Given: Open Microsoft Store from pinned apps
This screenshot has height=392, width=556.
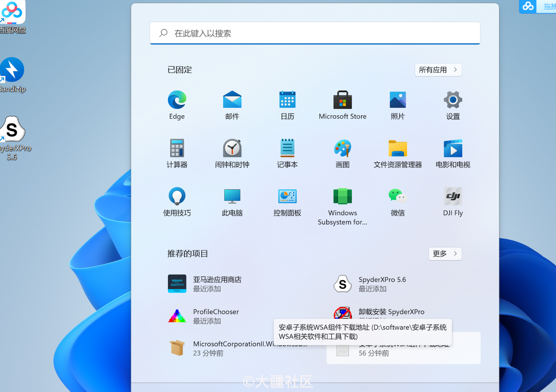Looking at the screenshot, I should click(x=342, y=105).
